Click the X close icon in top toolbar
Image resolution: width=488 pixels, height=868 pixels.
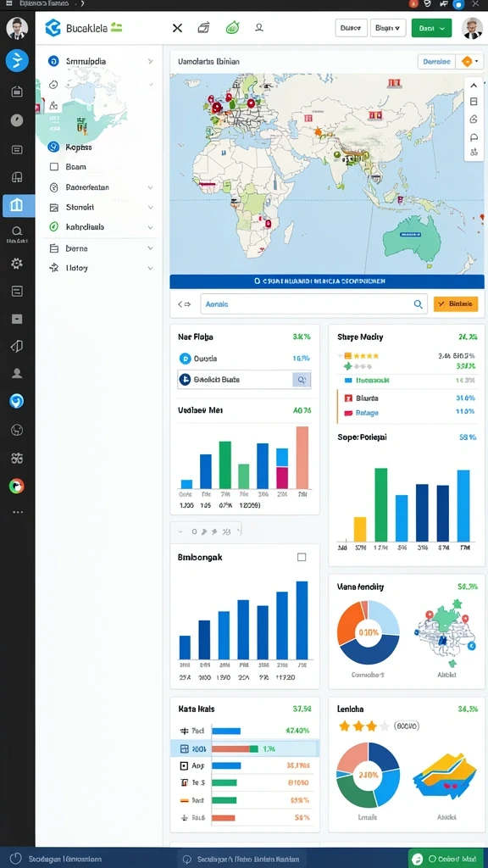(177, 28)
